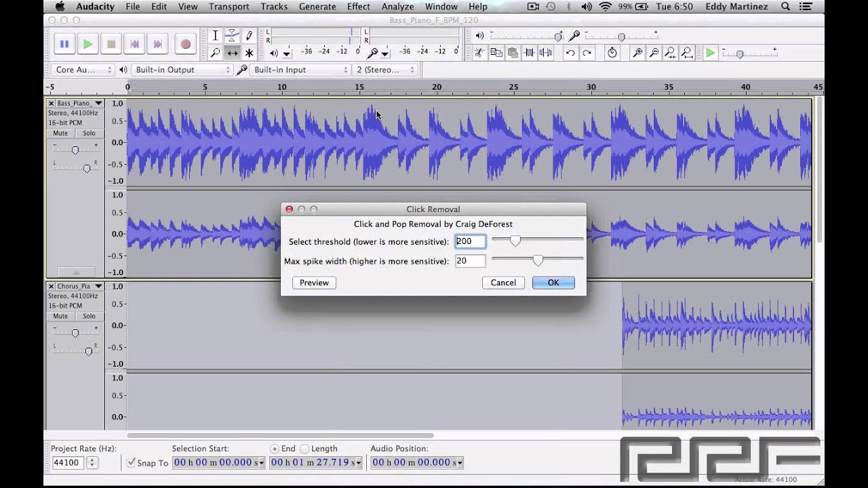This screenshot has height=488, width=868.
Task: Open the Audio Position format dropdown
Action: pyautogui.click(x=460, y=463)
